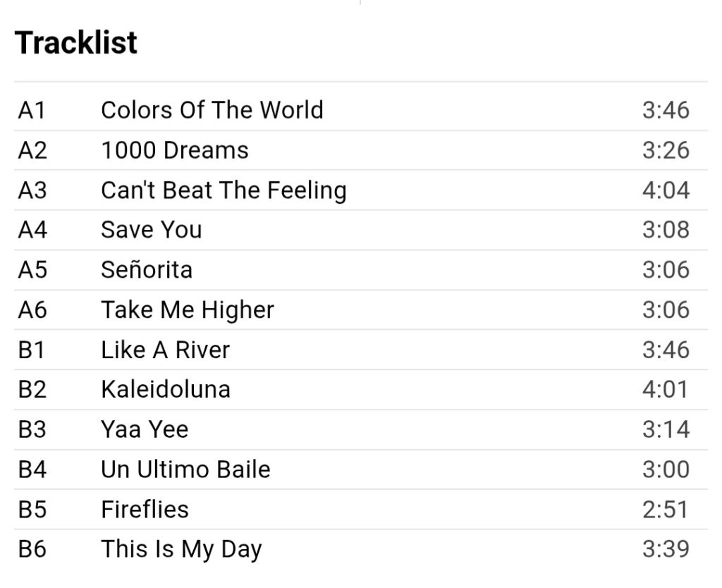This screenshot has width=722, height=588.
Task: Click track position B6
Action: (32, 549)
